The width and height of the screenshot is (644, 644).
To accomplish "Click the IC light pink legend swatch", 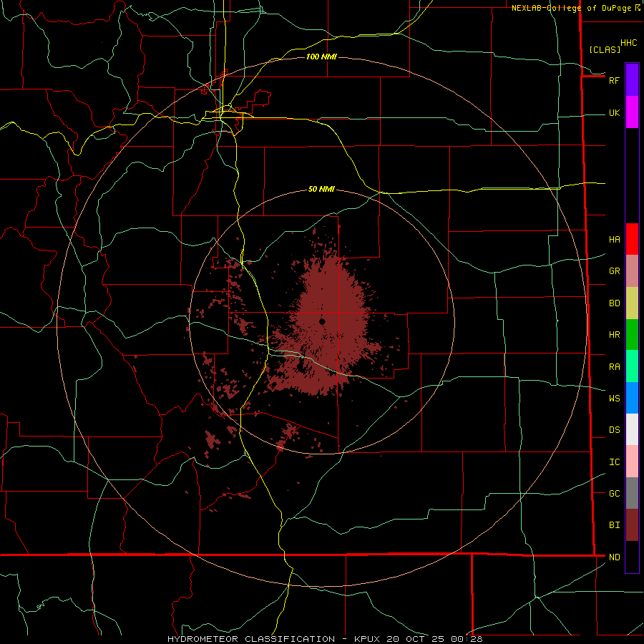I will [x=632, y=462].
